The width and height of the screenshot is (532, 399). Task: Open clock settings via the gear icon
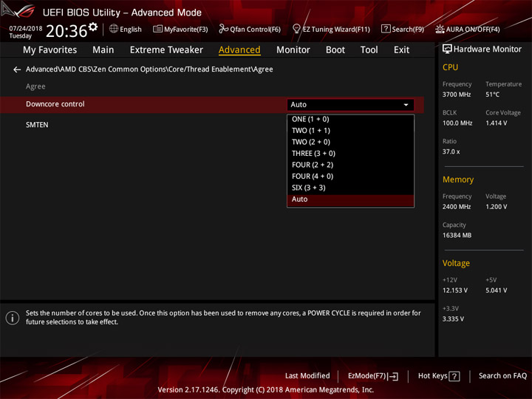tap(93, 27)
